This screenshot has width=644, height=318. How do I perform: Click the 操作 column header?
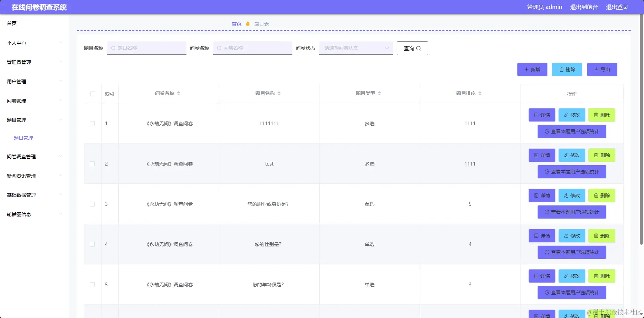pyautogui.click(x=572, y=94)
